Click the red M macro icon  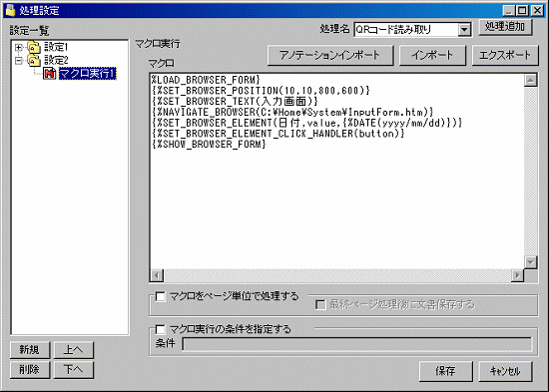(x=49, y=74)
